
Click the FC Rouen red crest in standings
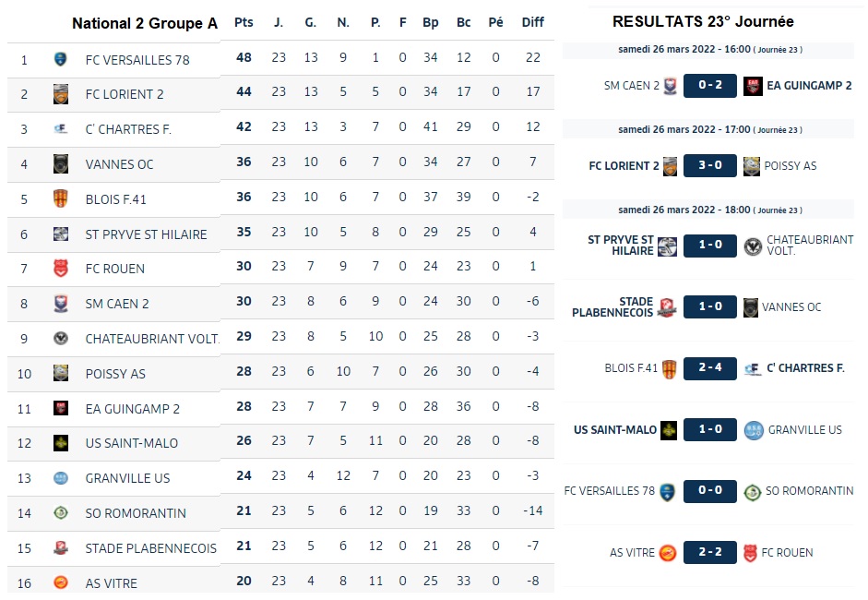pyautogui.click(x=61, y=269)
